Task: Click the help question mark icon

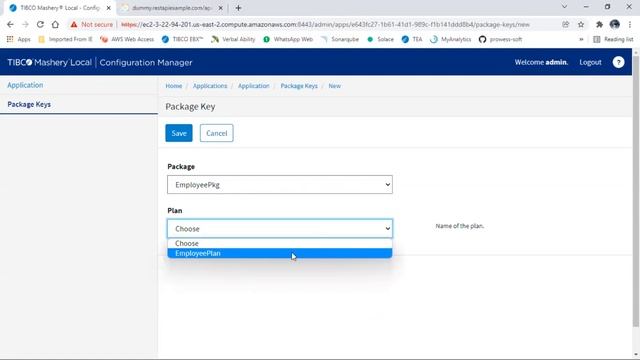Action: click(x=618, y=62)
